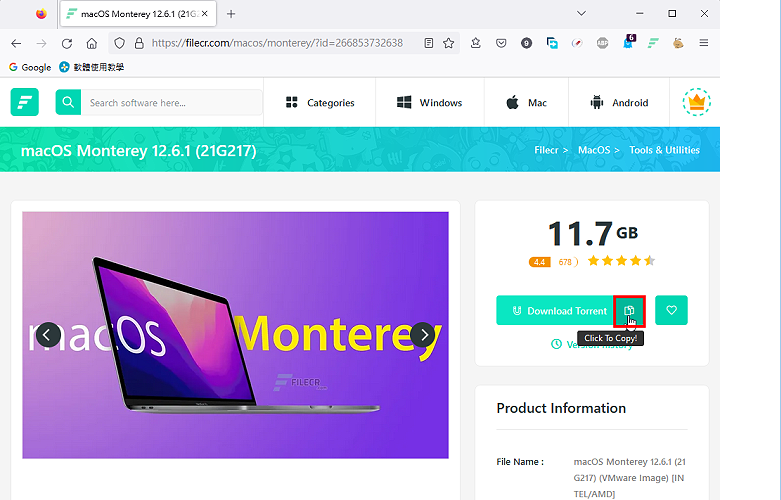Open Tools & Utilities breadcrumb link
This screenshot has width=781, height=500.
point(664,150)
